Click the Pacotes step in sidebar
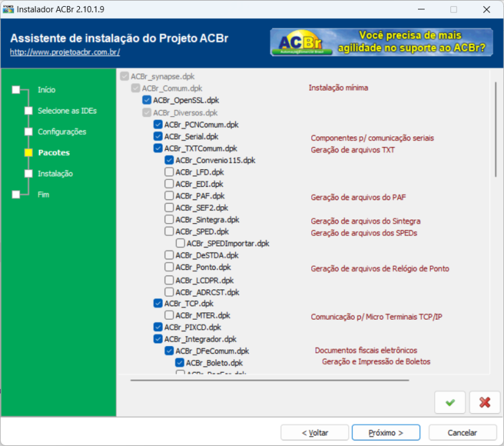504x446 pixels. pos(54,152)
